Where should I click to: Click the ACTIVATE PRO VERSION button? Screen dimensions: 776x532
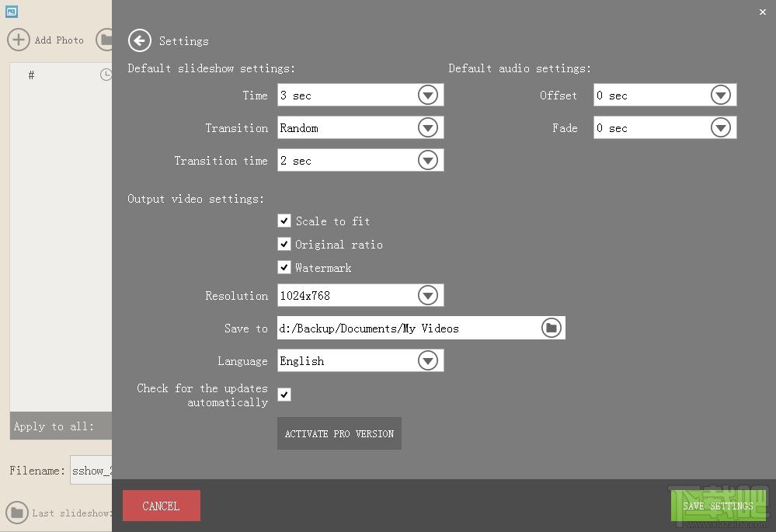coord(339,433)
